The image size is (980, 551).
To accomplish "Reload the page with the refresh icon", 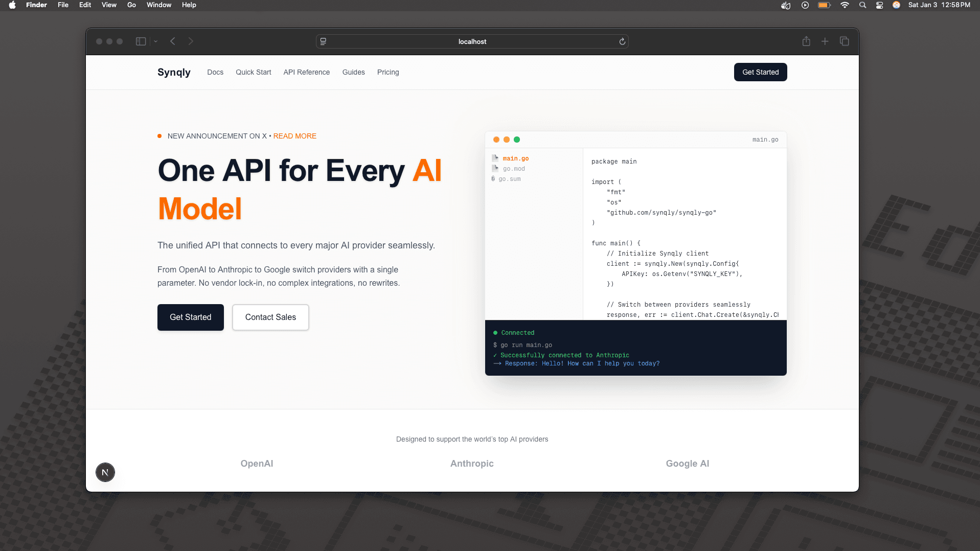I will pos(622,41).
